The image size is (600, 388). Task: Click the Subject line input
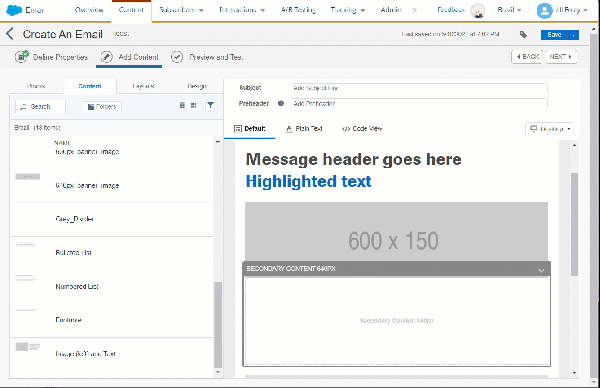point(419,88)
